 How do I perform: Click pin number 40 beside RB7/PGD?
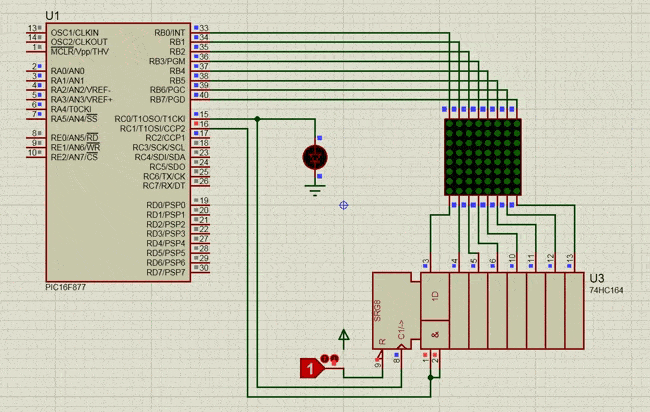pos(204,95)
